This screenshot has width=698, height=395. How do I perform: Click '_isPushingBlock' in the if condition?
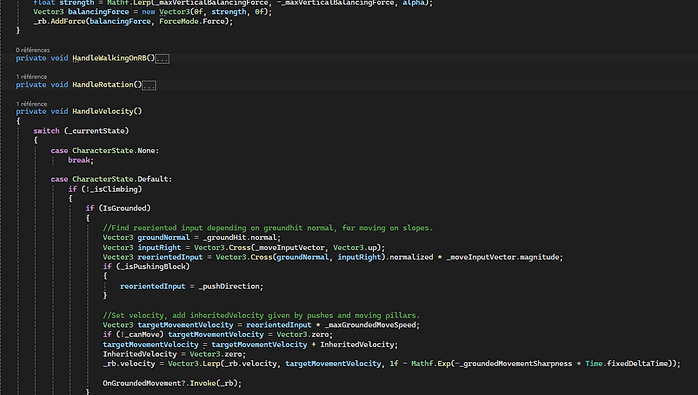click(x=153, y=267)
